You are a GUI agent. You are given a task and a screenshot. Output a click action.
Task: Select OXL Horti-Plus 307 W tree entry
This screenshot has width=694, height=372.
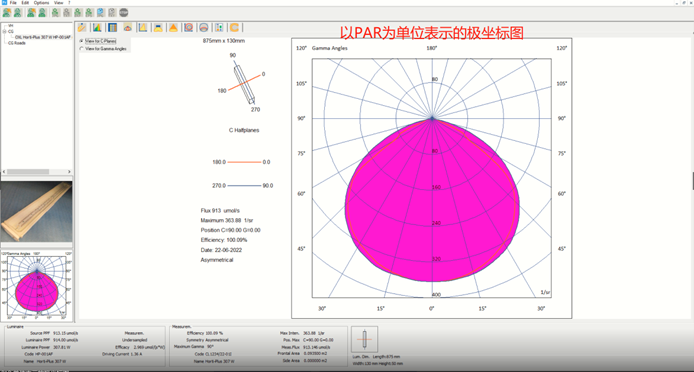pyautogui.click(x=43, y=37)
